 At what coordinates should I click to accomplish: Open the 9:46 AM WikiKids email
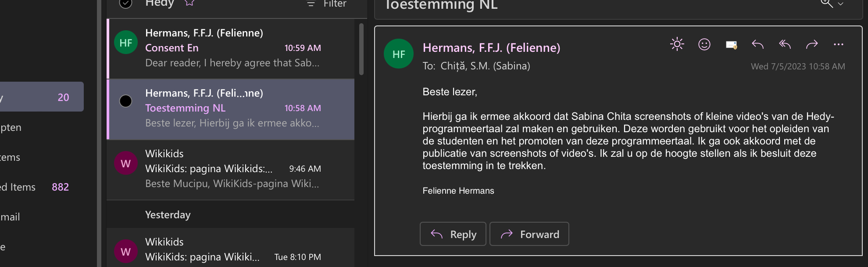[231, 170]
